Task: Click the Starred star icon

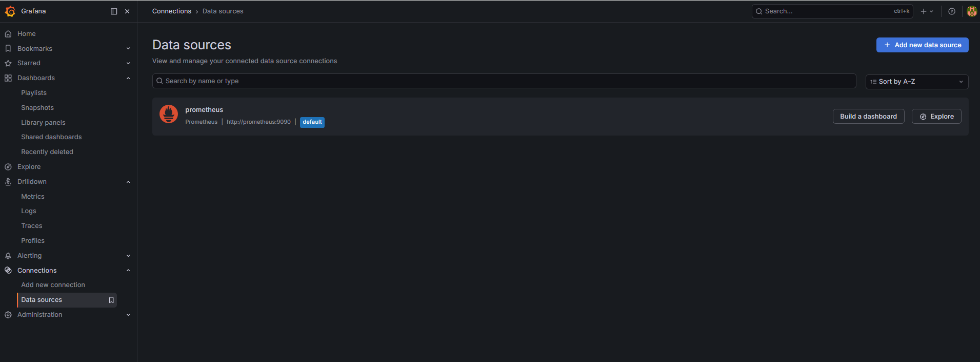Action: 8,63
